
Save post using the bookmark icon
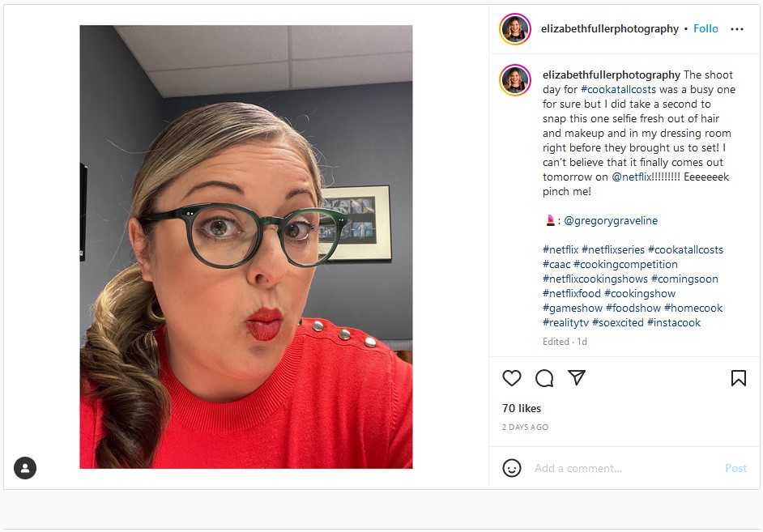pyautogui.click(x=738, y=378)
